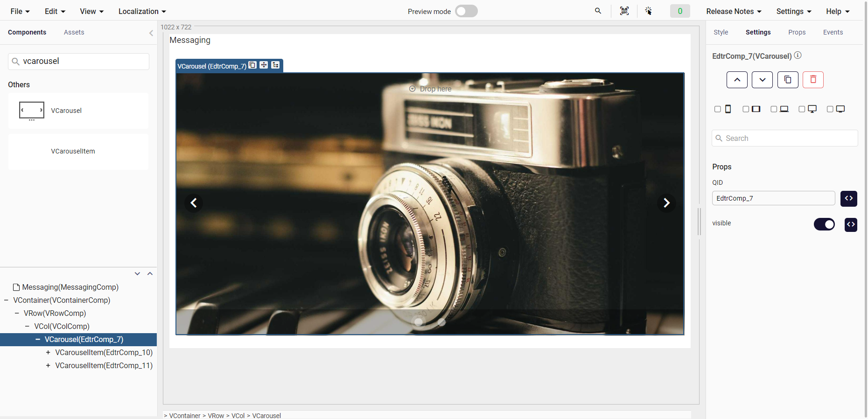
Task: Click the red delete component button
Action: (812, 80)
